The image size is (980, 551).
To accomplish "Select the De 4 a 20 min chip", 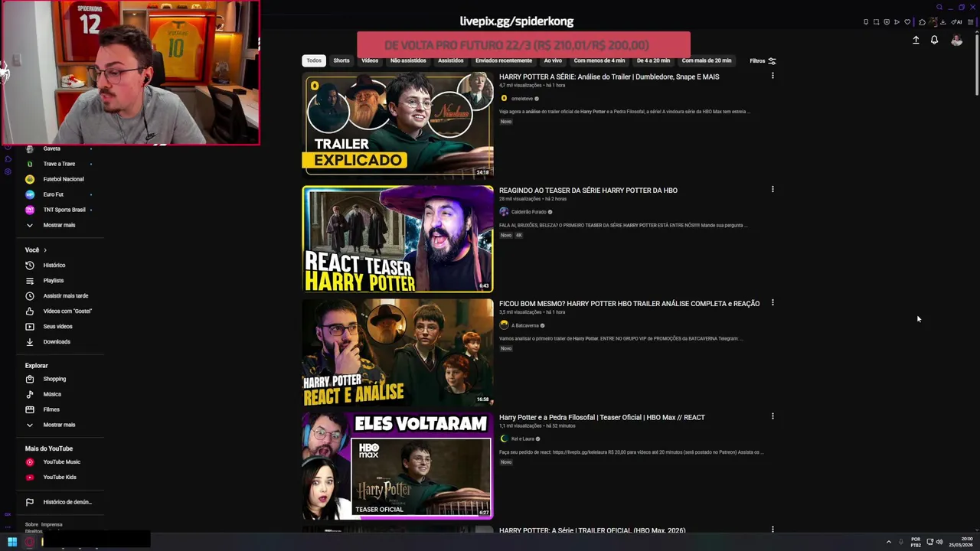I will [653, 60].
